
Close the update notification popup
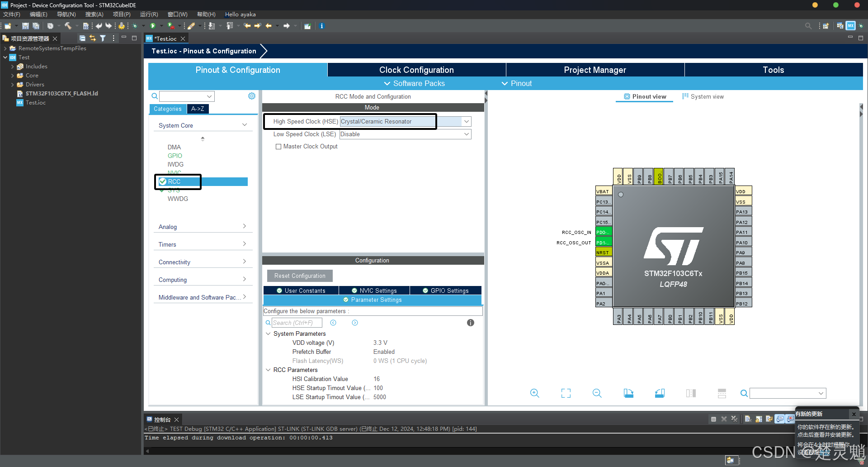[854, 414]
